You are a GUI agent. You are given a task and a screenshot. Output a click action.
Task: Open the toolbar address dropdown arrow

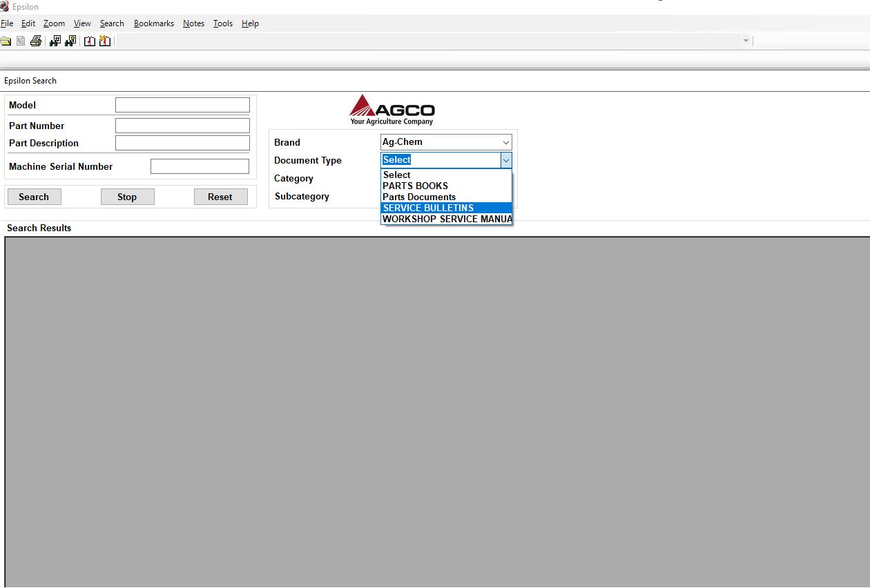pyautogui.click(x=746, y=41)
